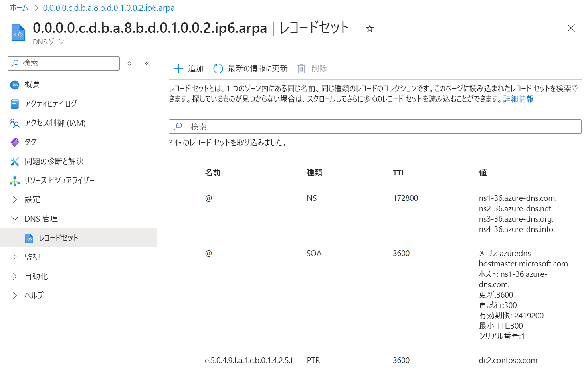The height and width of the screenshot is (381, 588).
Task: Click the SOA row TTL 3600
Action: click(401, 254)
